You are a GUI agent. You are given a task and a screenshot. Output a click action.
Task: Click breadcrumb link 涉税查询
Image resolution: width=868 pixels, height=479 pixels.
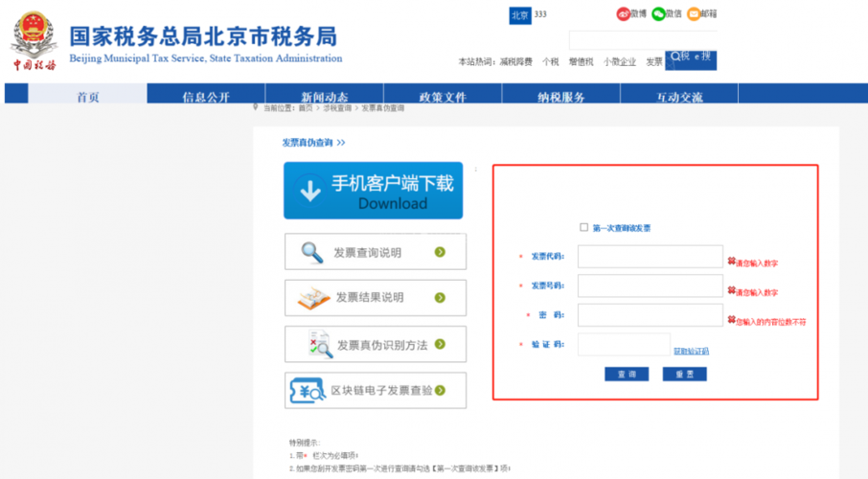(337, 108)
